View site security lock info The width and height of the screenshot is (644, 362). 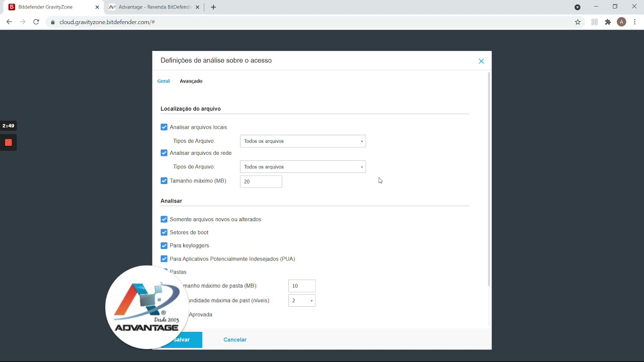tap(53, 22)
